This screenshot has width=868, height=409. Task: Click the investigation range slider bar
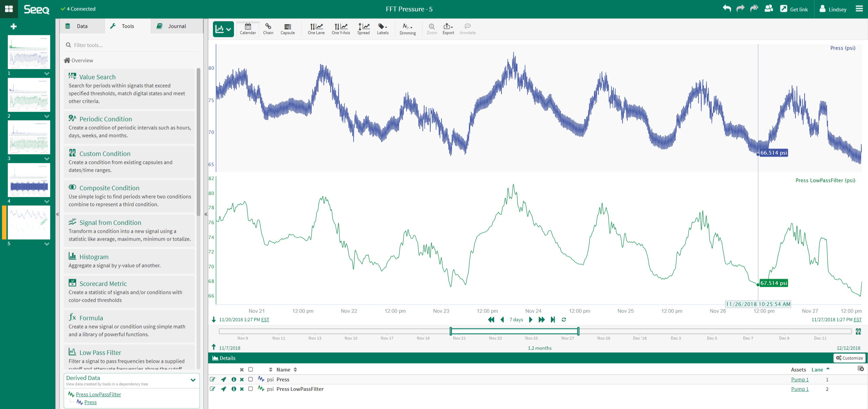tap(514, 331)
